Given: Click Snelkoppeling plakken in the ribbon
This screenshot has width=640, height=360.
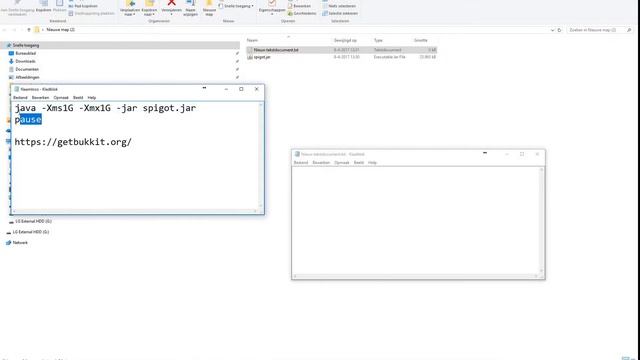Looking at the screenshot, I should (91, 13).
